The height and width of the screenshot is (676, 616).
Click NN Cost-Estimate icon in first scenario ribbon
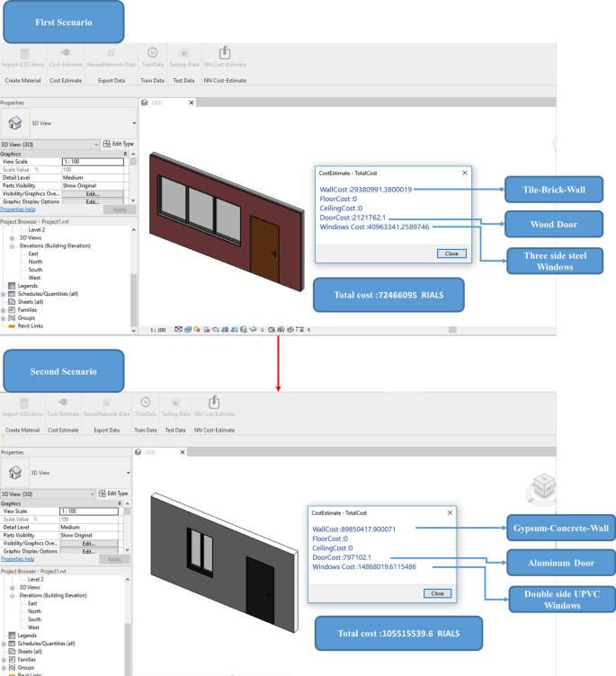(x=225, y=53)
